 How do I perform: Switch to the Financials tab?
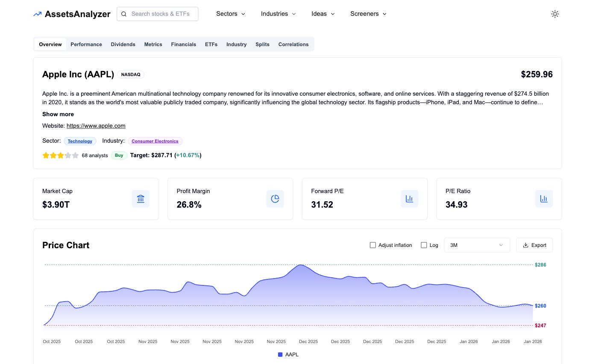pos(183,44)
